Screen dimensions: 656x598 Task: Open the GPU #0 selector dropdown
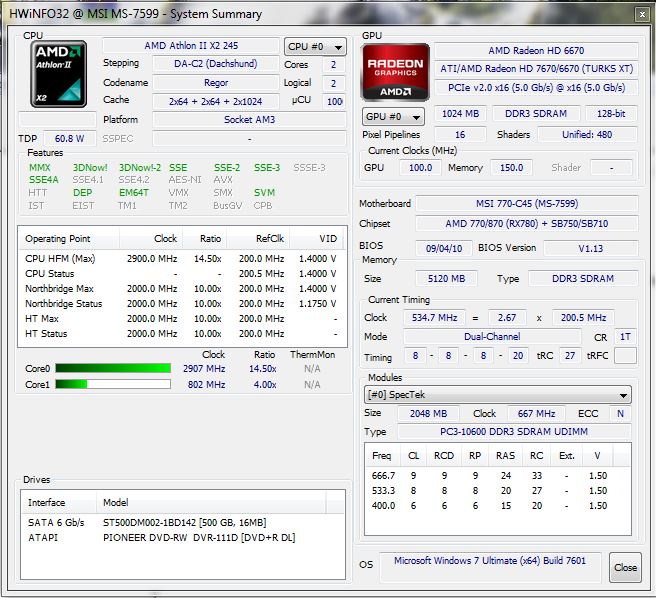(x=393, y=116)
